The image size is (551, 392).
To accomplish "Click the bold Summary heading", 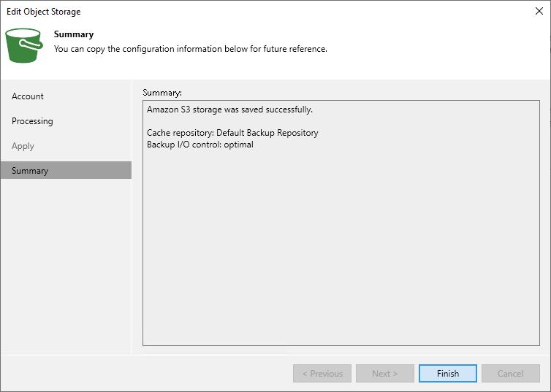I will pyautogui.click(x=74, y=34).
